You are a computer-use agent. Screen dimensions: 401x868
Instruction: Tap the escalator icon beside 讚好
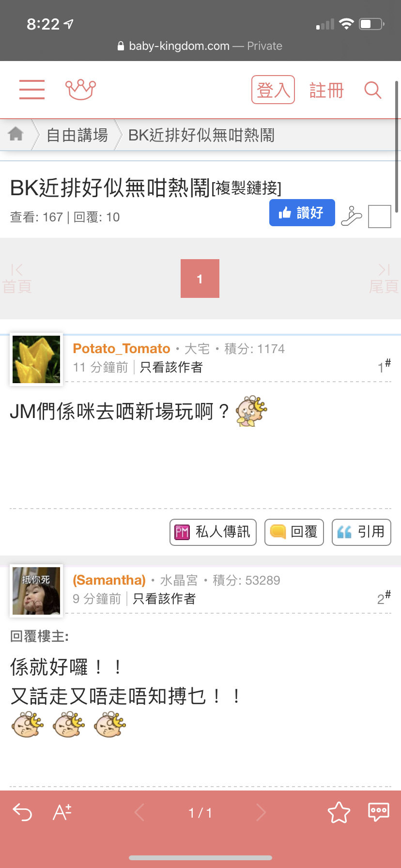(x=352, y=216)
